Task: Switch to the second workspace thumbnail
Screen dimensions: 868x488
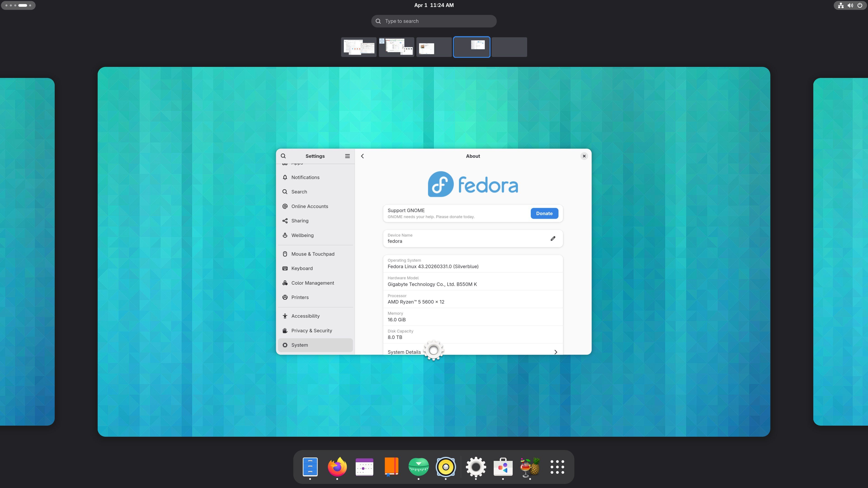Action: coord(396,47)
